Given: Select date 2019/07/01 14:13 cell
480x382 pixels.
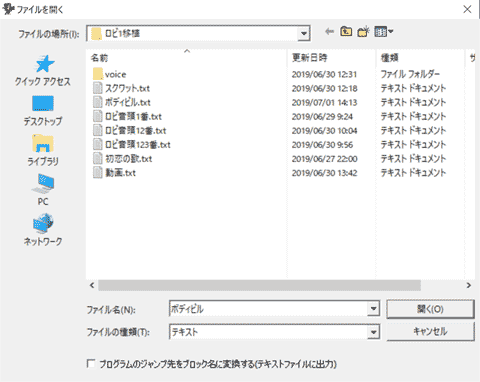Looking at the screenshot, I should pyautogui.click(x=324, y=102).
